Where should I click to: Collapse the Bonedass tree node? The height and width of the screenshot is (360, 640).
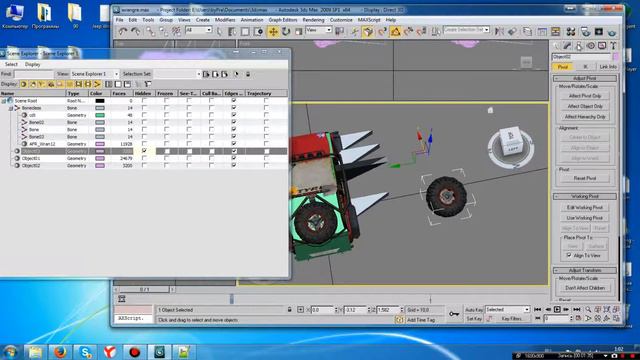(11, 108)
